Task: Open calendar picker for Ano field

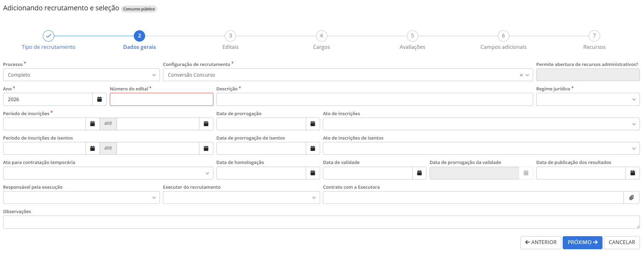Action: [99, 99]
